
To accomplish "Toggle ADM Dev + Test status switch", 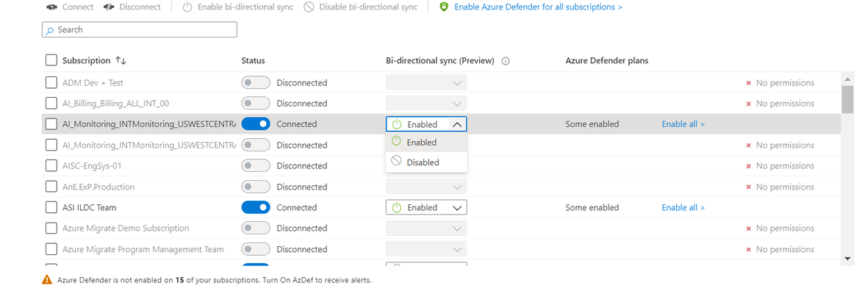I will (x=256, y=82).
